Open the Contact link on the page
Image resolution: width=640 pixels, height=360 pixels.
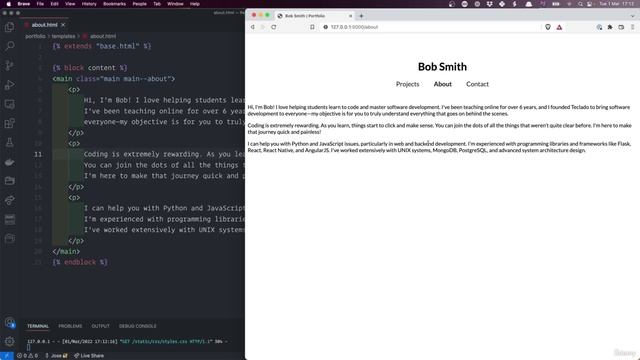[x=477, y=84]
